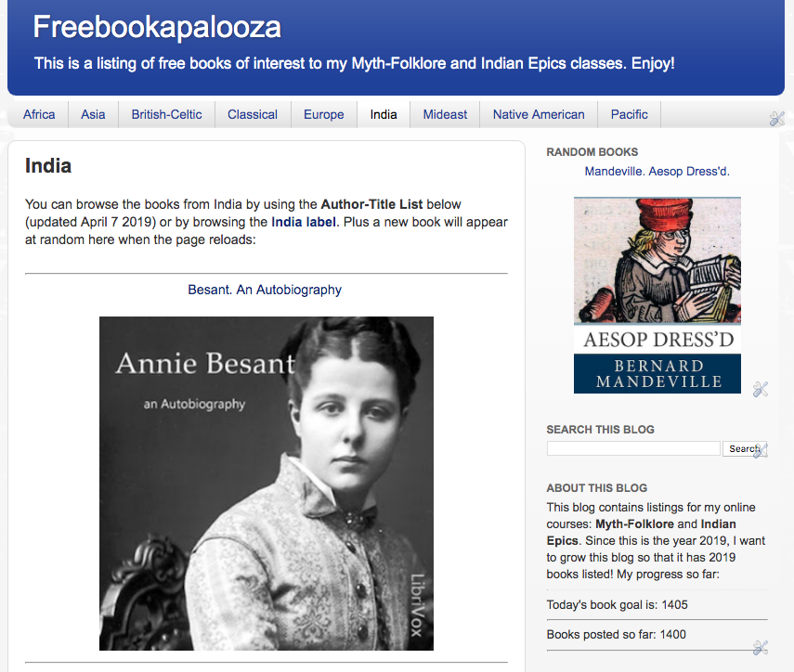Viewport: 794px width, 672px height.
Task: Click the Search button in the sidebar
Action: point(744,448)
